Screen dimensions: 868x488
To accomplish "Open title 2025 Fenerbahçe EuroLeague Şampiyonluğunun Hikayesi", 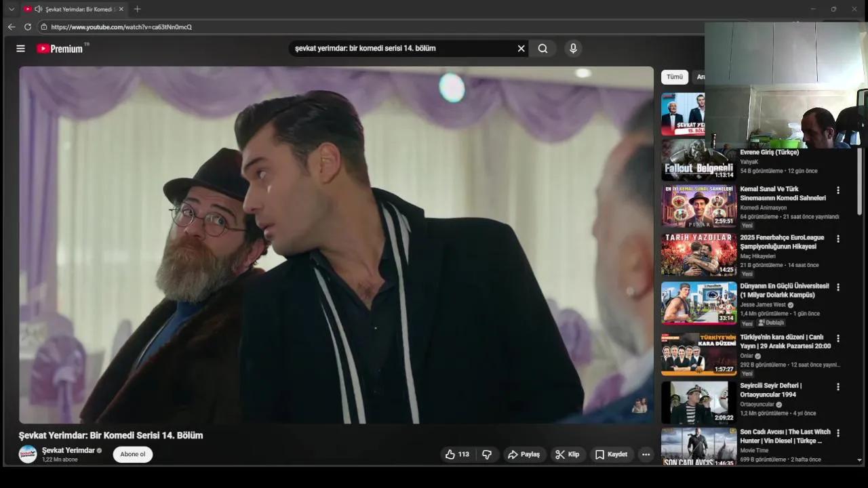I will (782, 242).
